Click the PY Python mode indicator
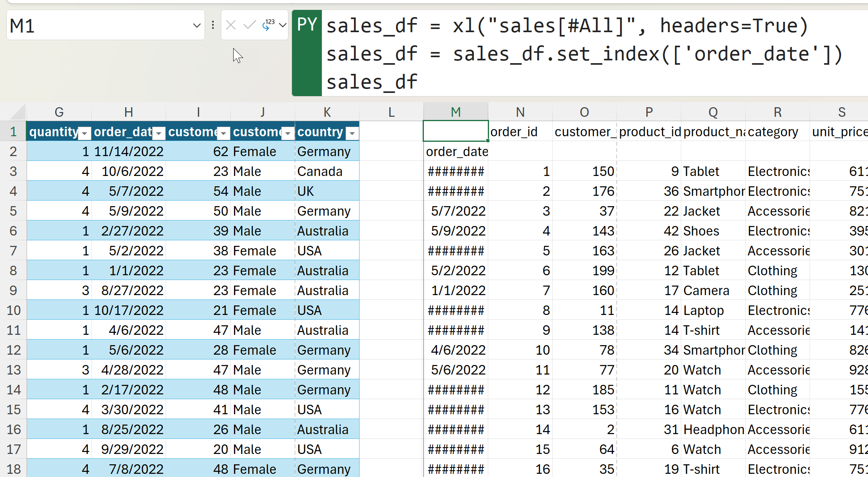The image size is (868, 477). 307,25
